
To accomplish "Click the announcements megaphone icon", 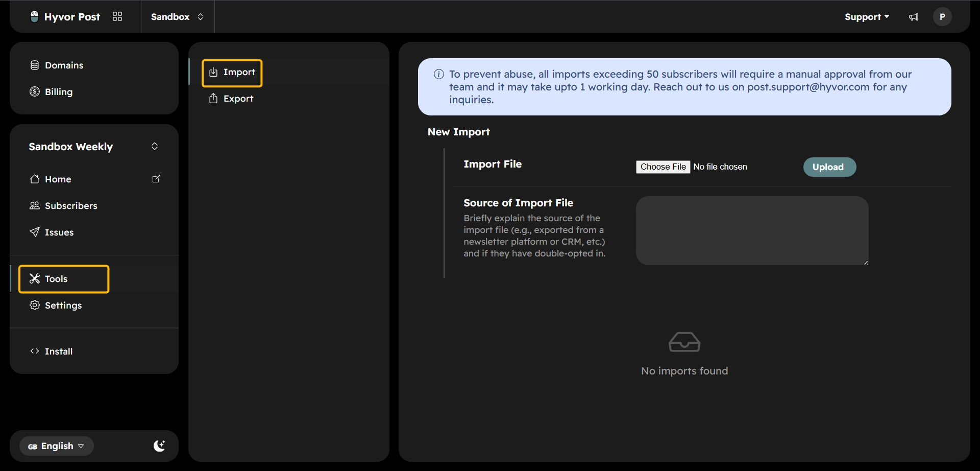I will point(914,17).
